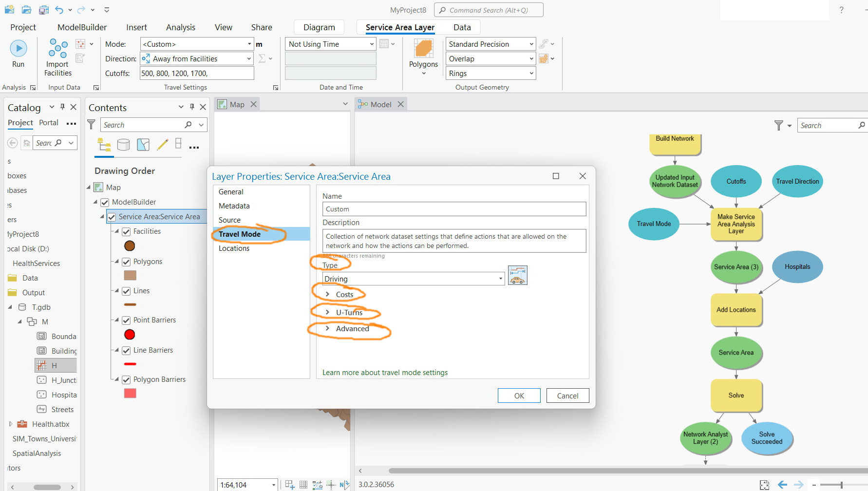Click the travel mode Name field
Screen dimensions: 868x491
tap(454, 209)
